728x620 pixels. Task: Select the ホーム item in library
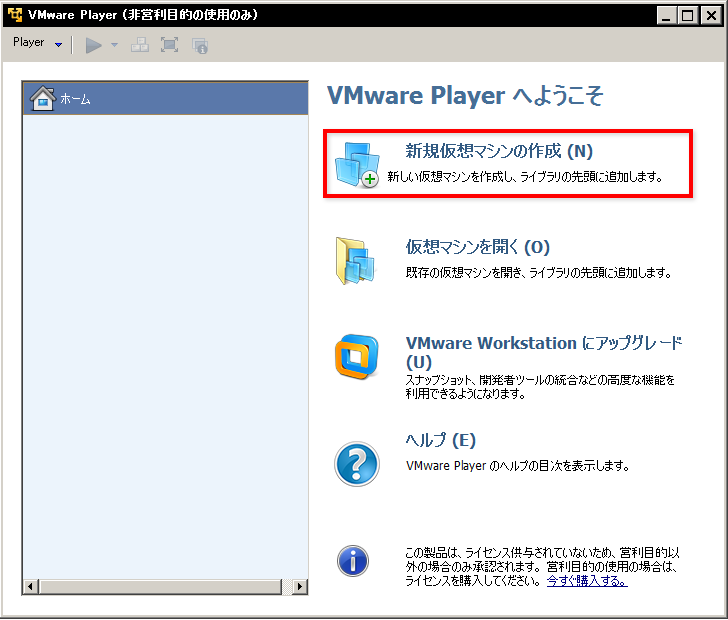coord(165,98)
